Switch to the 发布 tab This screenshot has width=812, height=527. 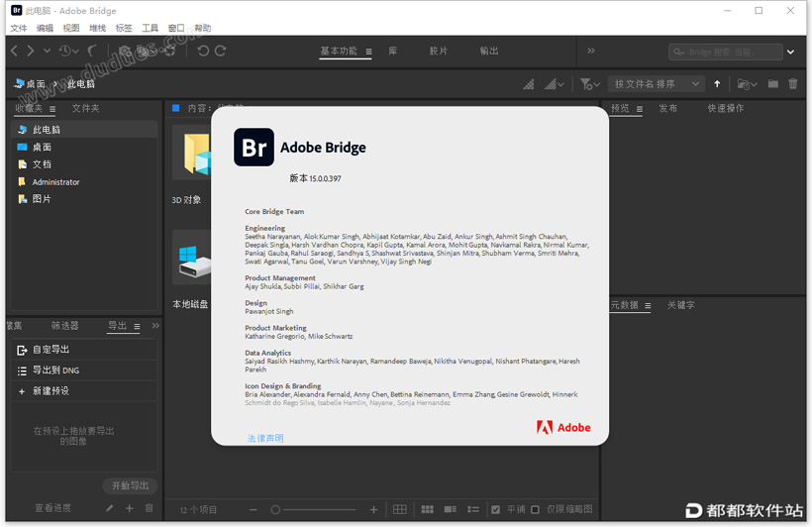[x=668, y=108]
